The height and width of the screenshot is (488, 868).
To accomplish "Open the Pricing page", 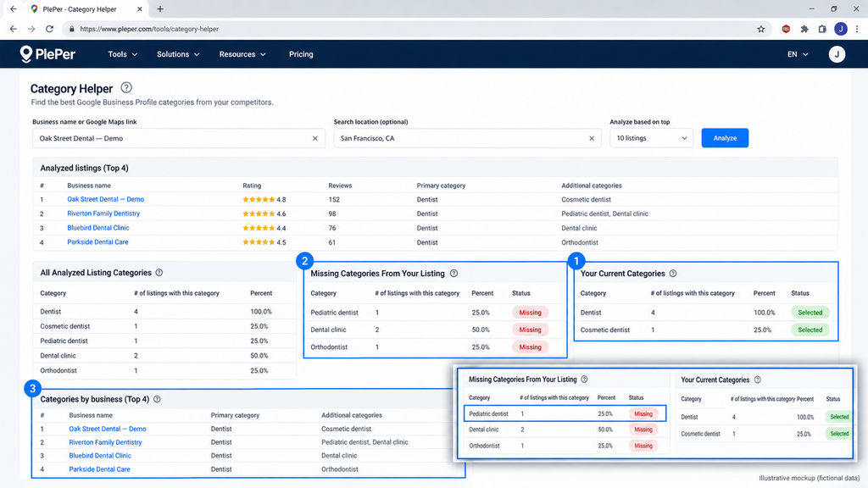I will tap(301, 54).
